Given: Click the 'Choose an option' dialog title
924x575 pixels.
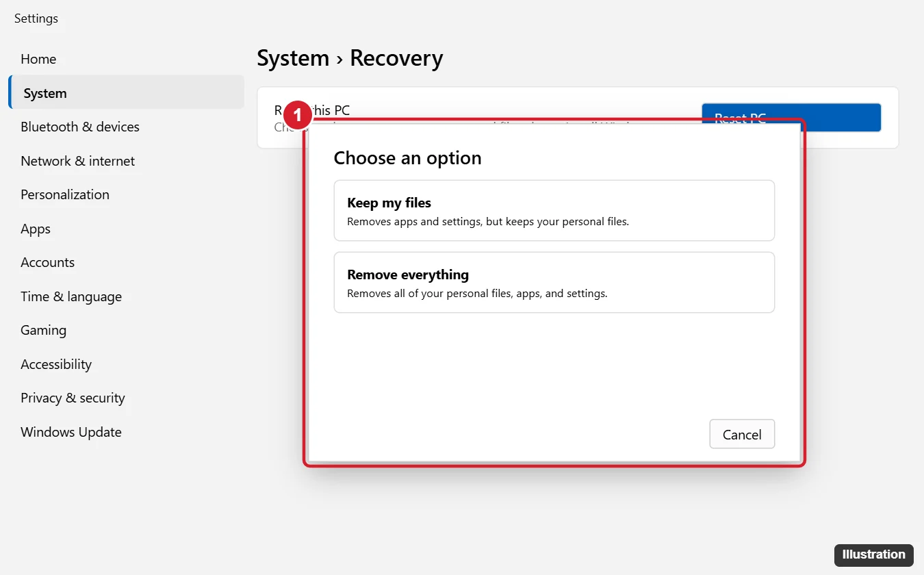Looking at the screenshot, I should click(408, 158).
